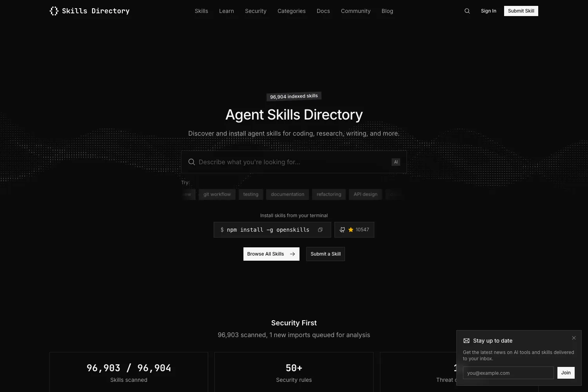588x392 pixels.
Task: Open the header search magnifier icon
Action: pos(467,11)
